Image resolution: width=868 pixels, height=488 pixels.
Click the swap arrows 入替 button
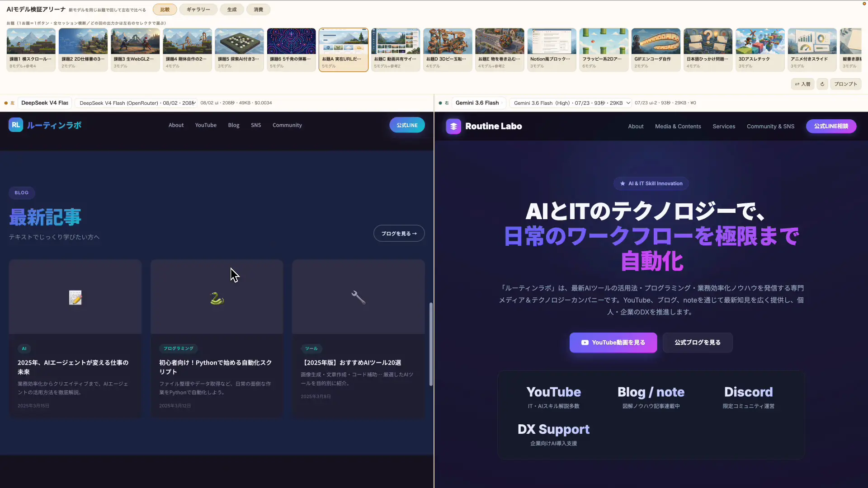(802, 84)
